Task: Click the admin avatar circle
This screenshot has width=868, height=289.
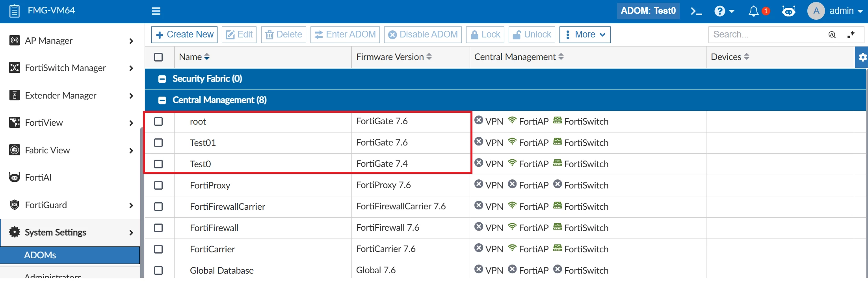Action: coord(816,11)
